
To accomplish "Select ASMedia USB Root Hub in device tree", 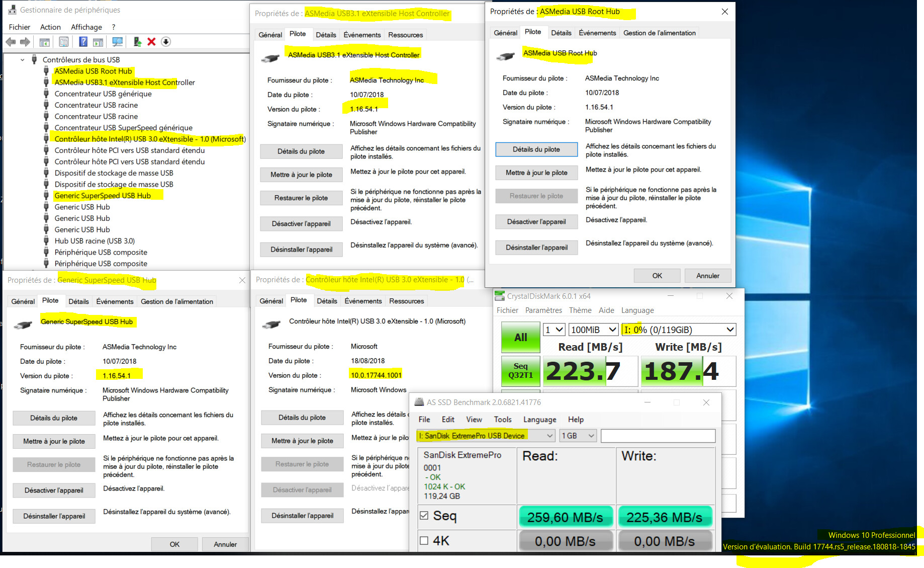I will pyautogui.click(x=93, y=71).
